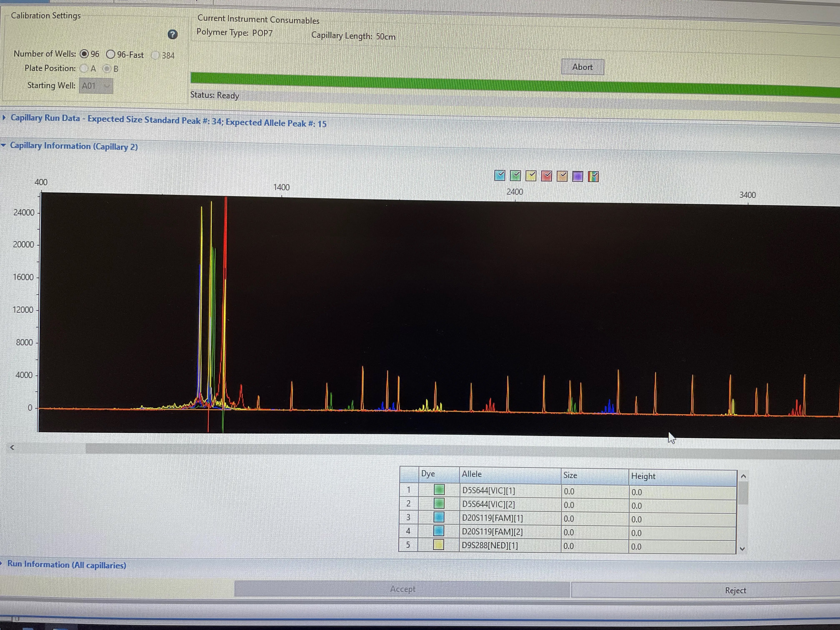The width and height of the screenshot is (840, 630).
Task: Select row number 1 in allele table
Action: point(409,490)
